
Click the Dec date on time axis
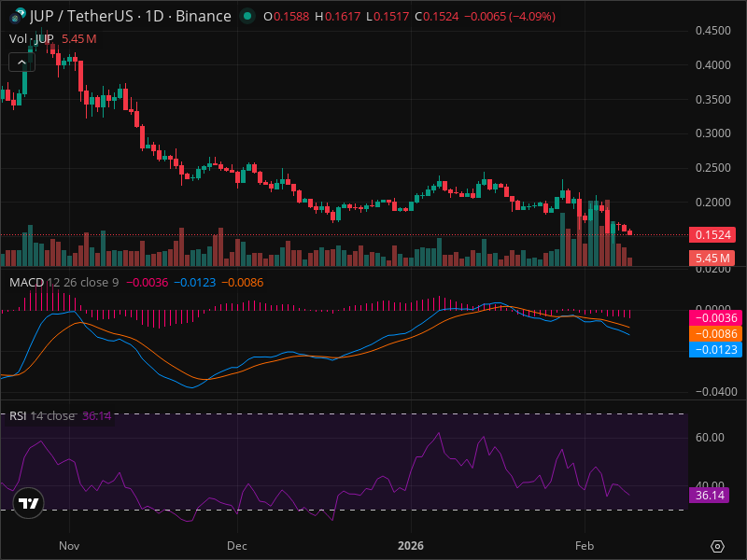click(237, 546)
